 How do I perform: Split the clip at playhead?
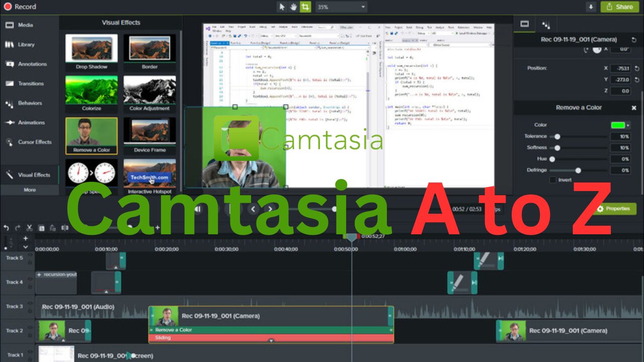pos(64,228)
